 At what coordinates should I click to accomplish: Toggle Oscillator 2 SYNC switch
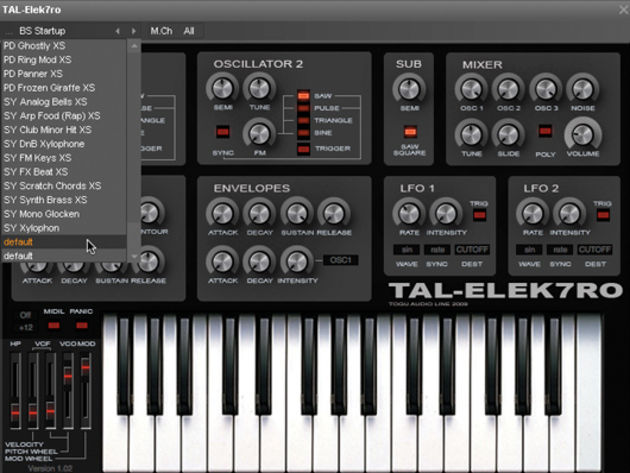(x=223, y=131)
